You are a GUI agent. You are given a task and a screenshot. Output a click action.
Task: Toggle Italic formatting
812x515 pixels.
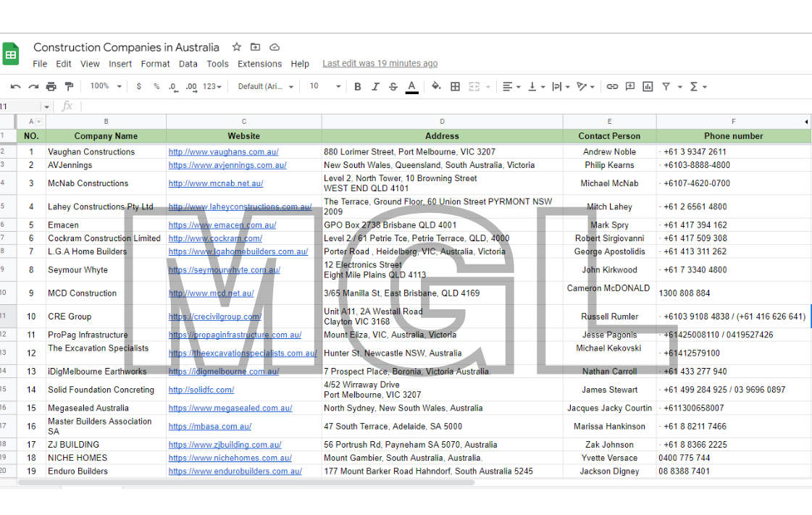click(x=375, y=86)
